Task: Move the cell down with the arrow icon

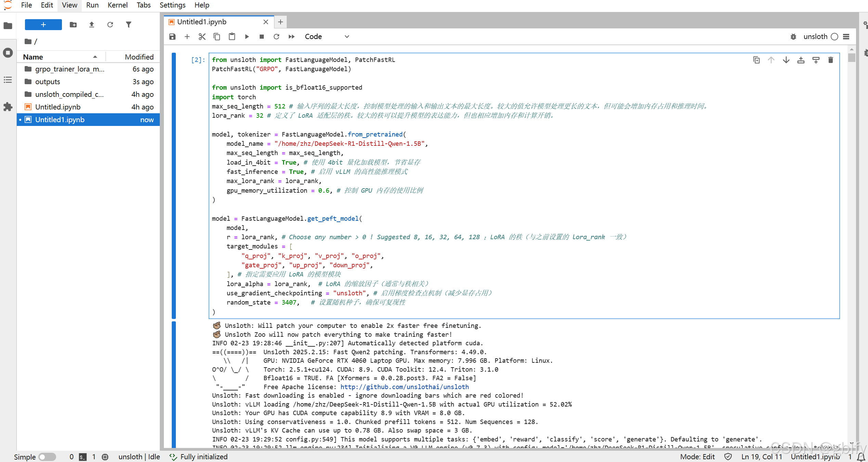Action: click(x=786, y=60)
